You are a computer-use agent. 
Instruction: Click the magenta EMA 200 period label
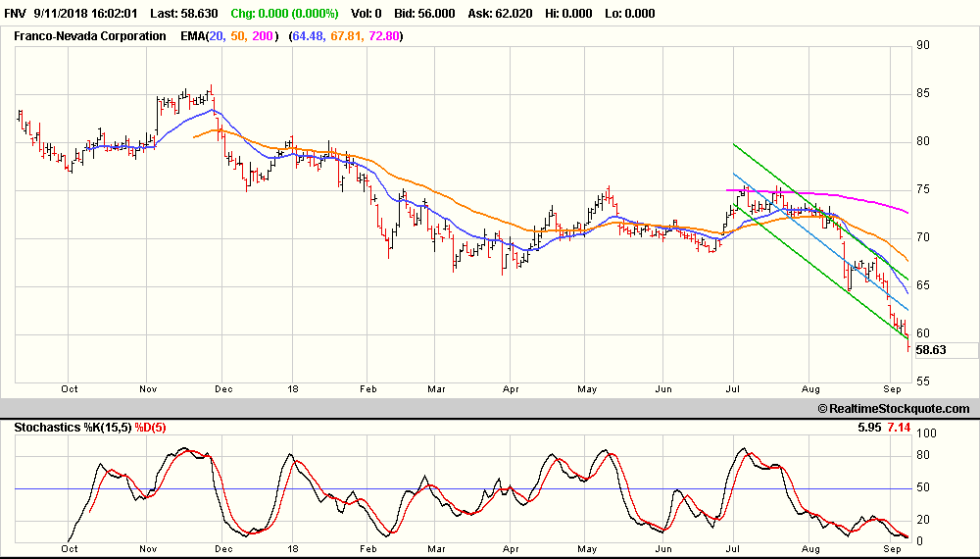tap(264, 36)
